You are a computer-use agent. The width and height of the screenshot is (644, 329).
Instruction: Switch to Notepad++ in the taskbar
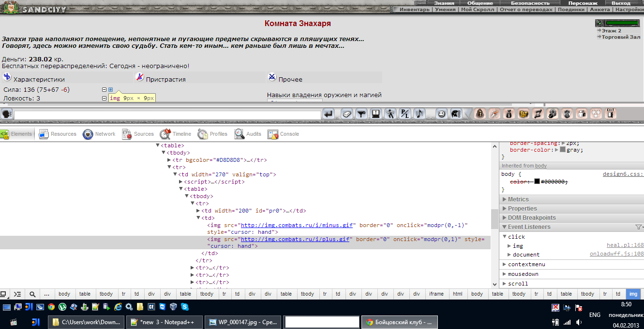pos(165,322)
